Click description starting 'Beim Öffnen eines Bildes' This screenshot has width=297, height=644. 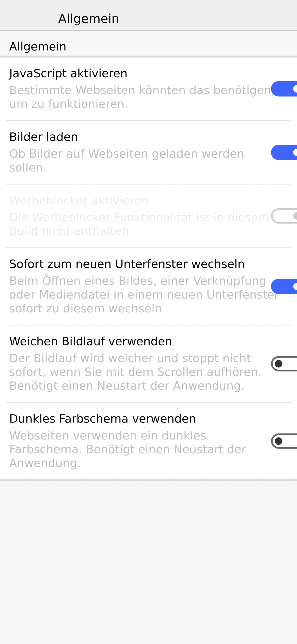(x=137, y=294)
